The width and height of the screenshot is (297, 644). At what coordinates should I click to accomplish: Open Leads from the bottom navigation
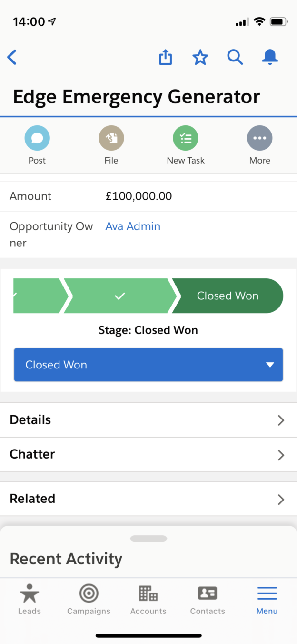tap(30, 600)
